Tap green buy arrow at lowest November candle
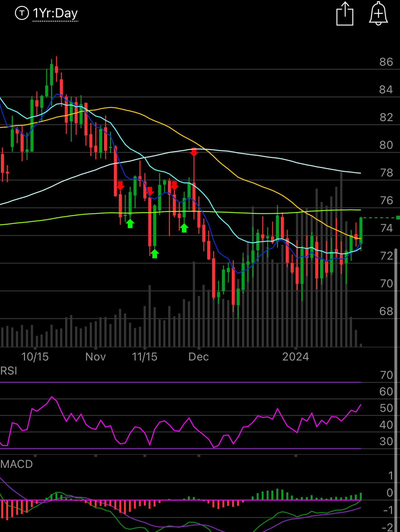The image size is (400, 532). [x=155, y=254]
